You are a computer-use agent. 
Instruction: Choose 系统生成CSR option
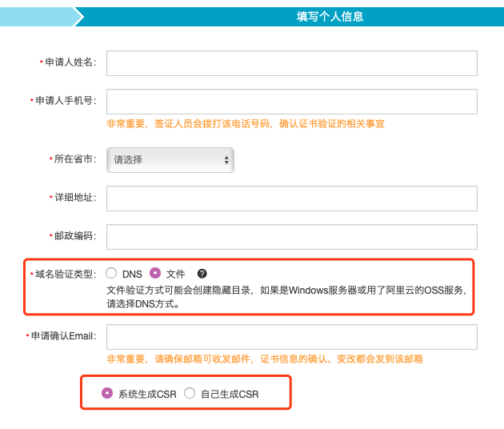[106, 393]
